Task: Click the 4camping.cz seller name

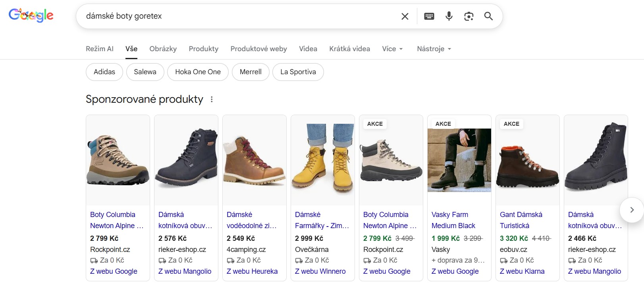Action: [x=246, y=250]
